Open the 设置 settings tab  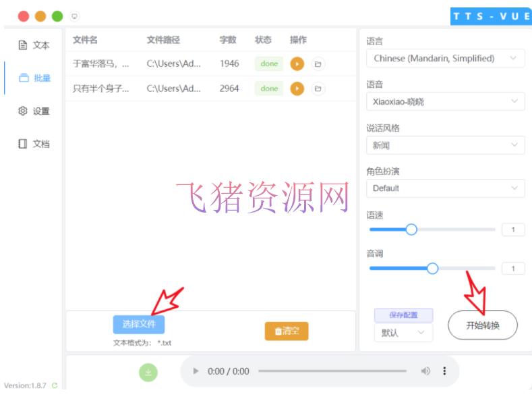pyautogui.click(x=34, y=111)
